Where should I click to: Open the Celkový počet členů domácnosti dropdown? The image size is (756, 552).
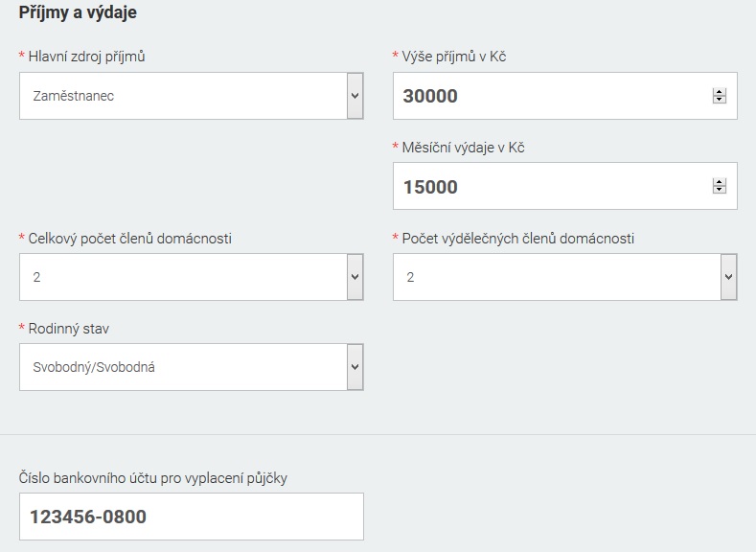click(x=192, y=277)
